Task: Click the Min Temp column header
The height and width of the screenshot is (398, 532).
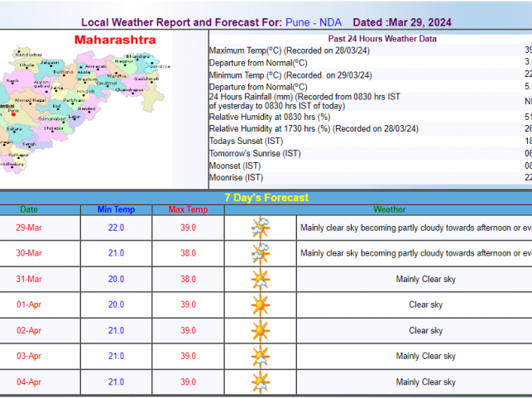Action: pyautogui.click(x=117, y=209)
